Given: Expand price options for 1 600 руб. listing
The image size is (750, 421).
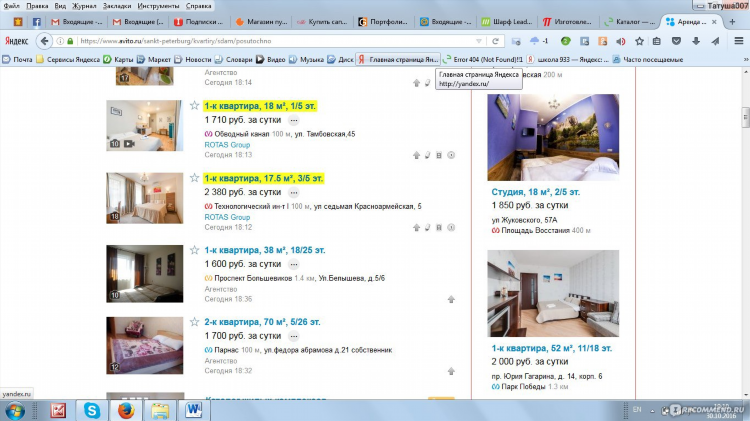Looking at the screenshot, I should 294,265.
